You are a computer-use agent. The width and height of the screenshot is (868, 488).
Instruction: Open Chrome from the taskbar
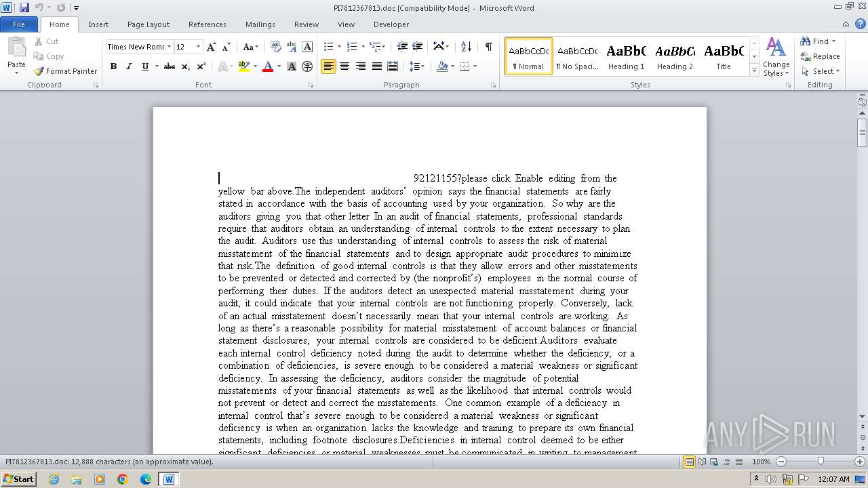[x=123, y=479]
